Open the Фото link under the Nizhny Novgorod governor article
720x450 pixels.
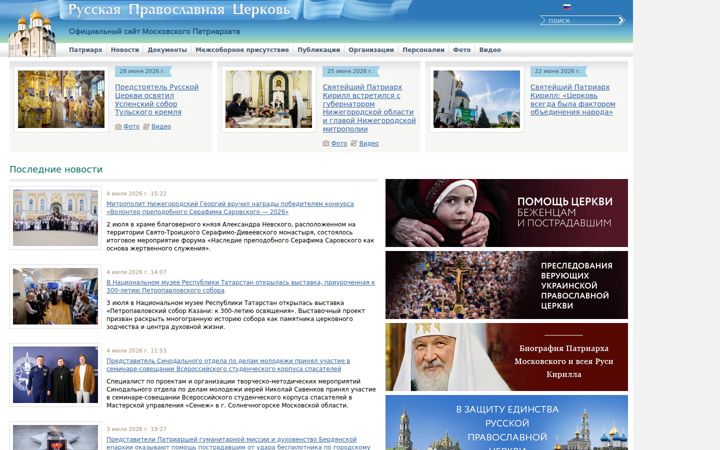[x=339, y=144]
